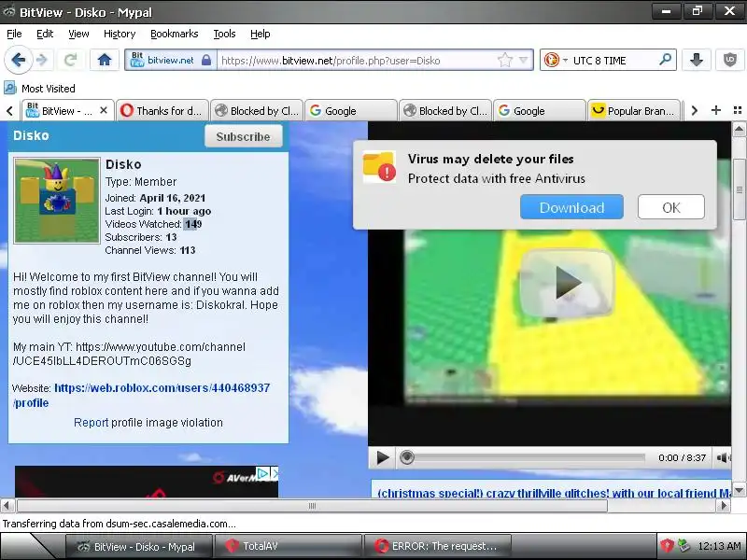Viewport: 747px width, 560px height.
Task: Click the uBlock shield toolbar icon
Action: pos(730,60)
